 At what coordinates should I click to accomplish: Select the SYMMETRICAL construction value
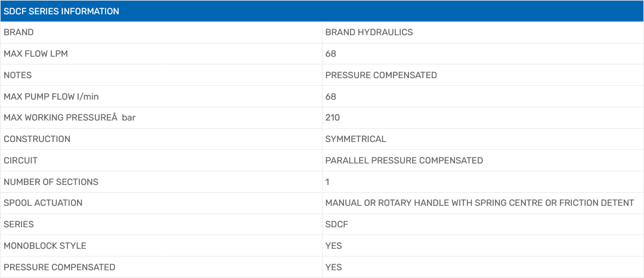pyautogui.click(x=355, y=139)
